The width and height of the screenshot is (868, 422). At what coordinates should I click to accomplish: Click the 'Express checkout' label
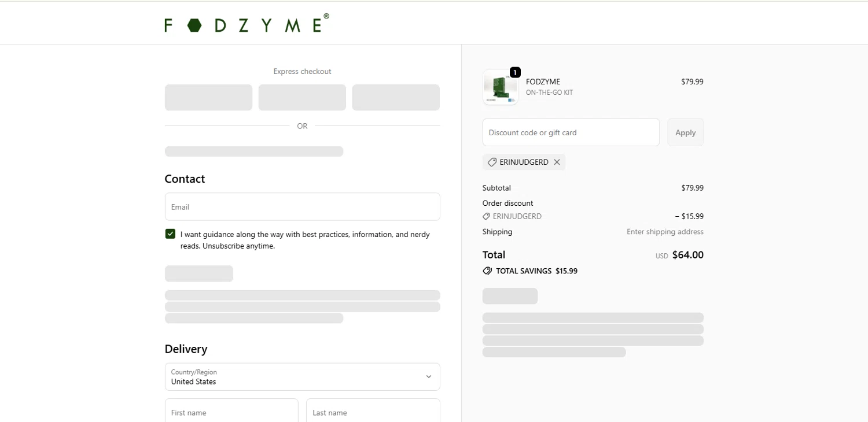tap(302, 72)
